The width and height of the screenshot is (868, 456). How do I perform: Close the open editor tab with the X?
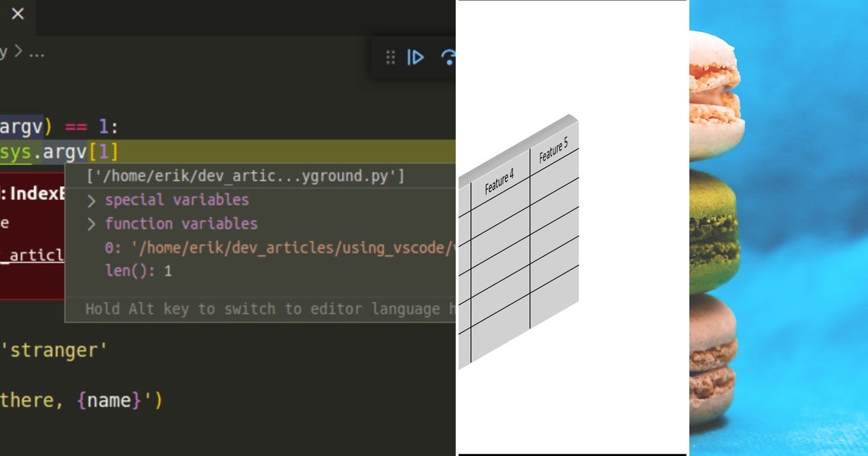[x=17, y=13]
